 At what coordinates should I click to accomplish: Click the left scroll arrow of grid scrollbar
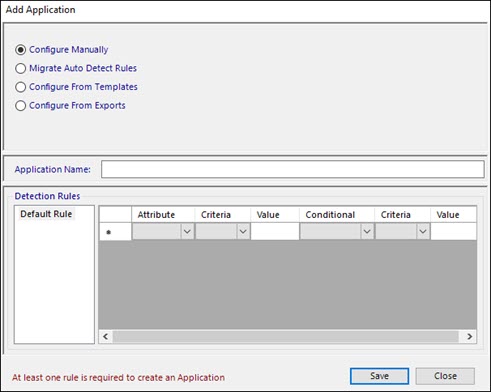tap(106, 336)
